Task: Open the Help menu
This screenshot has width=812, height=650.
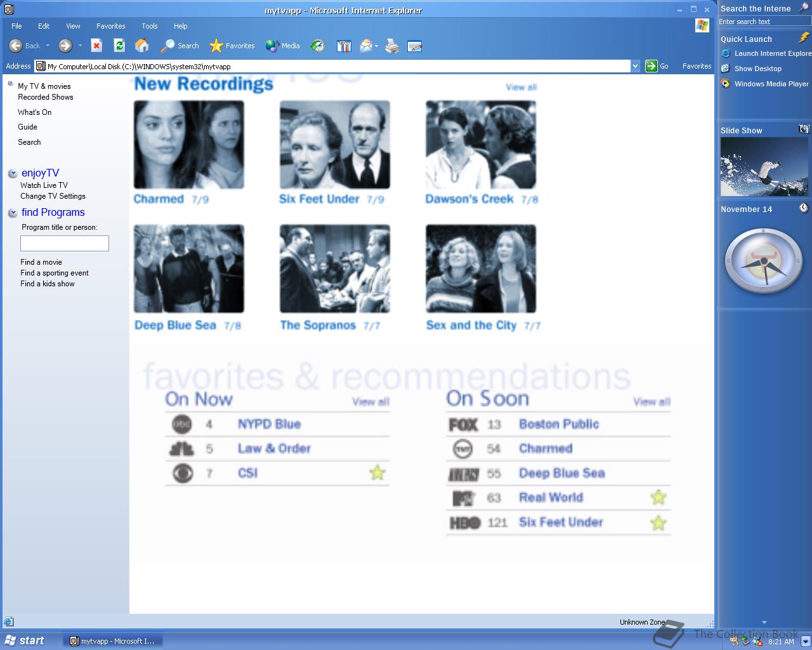Action: tap(181, 26)
